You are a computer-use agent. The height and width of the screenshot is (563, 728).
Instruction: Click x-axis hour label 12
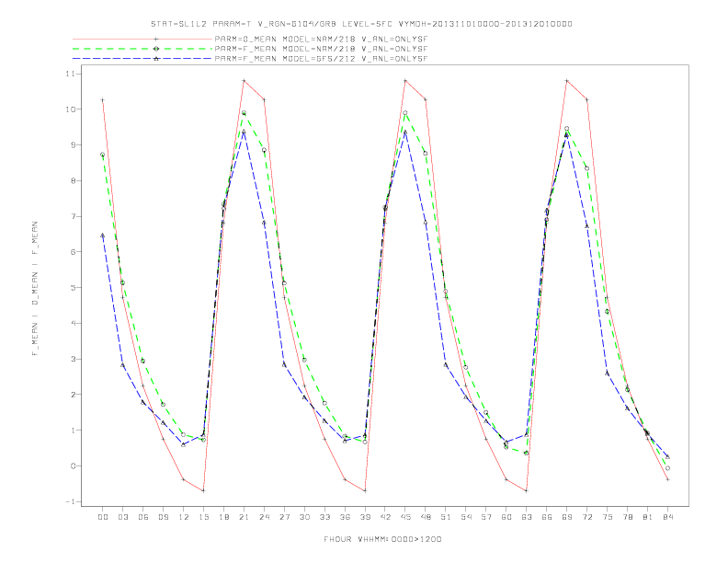[x=184, y=517]
